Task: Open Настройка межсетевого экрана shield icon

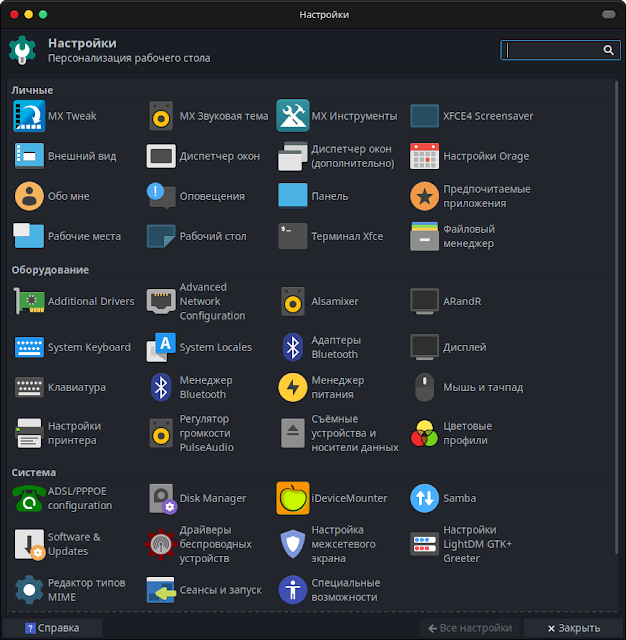Action: pos(293,544)
